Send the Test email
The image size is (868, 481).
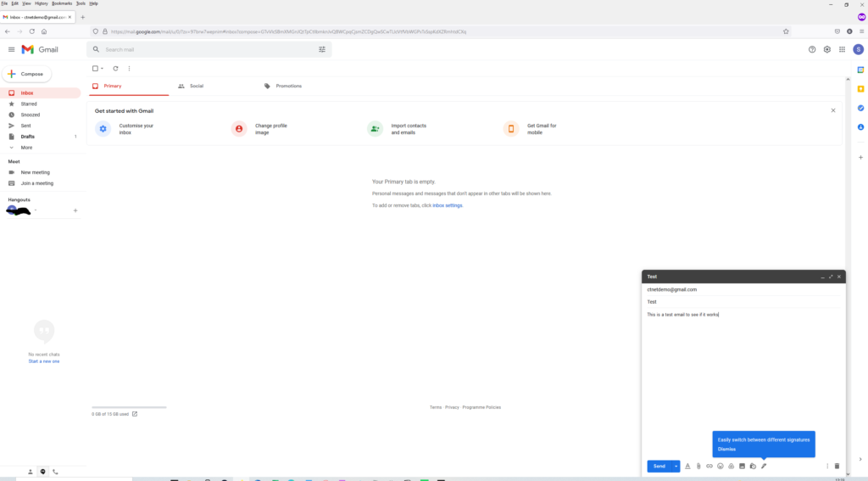point(659,466)
